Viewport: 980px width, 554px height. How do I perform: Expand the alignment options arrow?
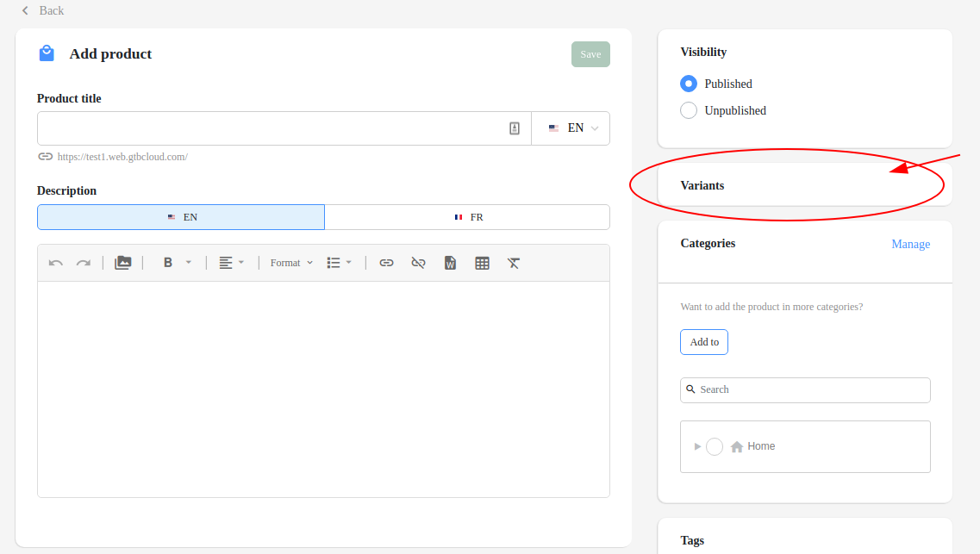tap(241, 263)
